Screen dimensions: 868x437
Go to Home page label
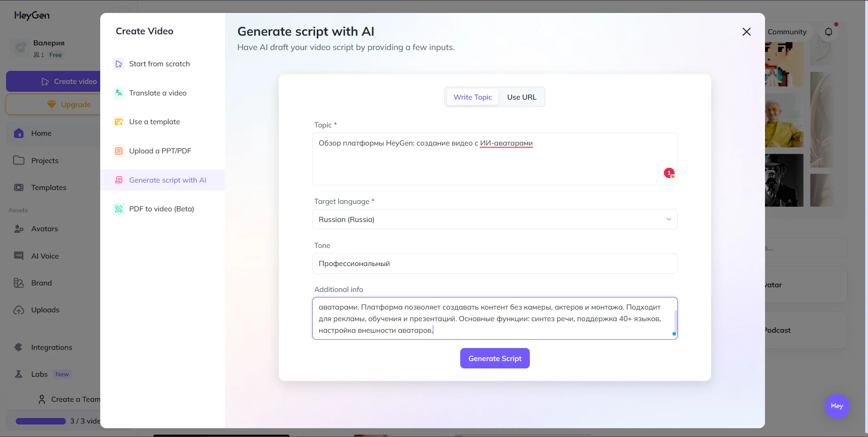coord(41,133)
